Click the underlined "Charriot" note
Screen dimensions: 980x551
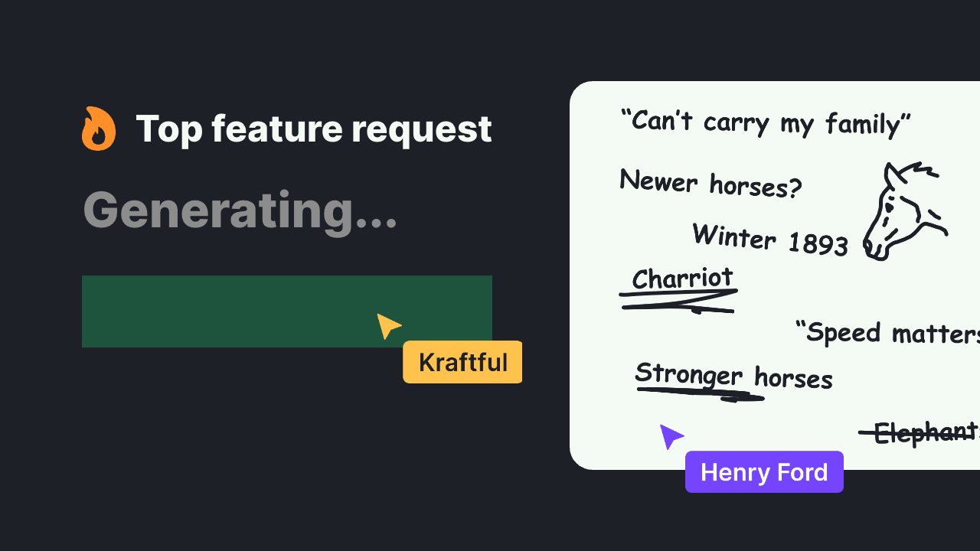pos(682,279)
